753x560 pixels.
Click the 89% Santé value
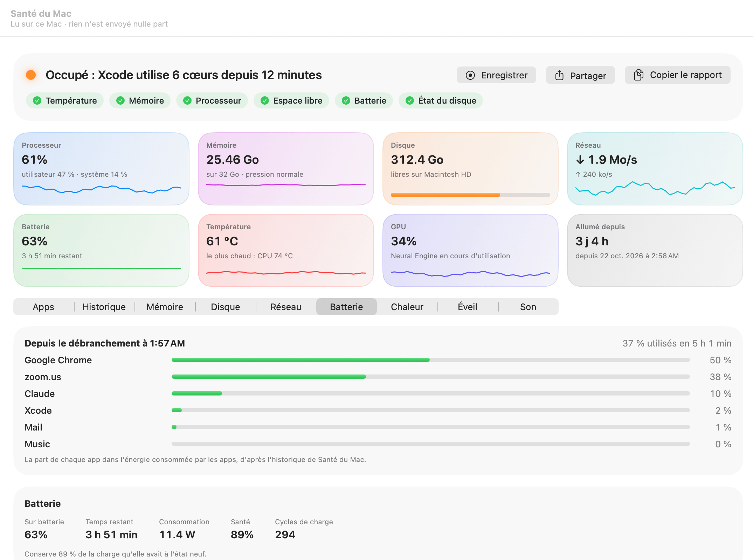[x=242, y=534]
